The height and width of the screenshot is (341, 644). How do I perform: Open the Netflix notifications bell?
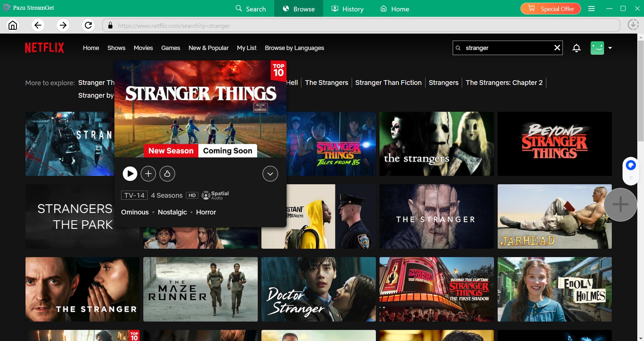coord(576,48)
